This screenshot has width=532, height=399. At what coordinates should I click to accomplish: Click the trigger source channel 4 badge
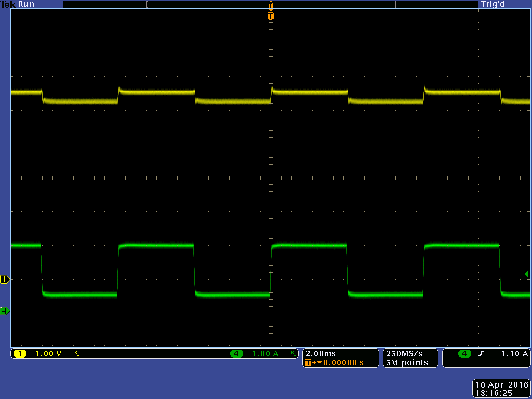pyautogui.click(x=464, y=354)
